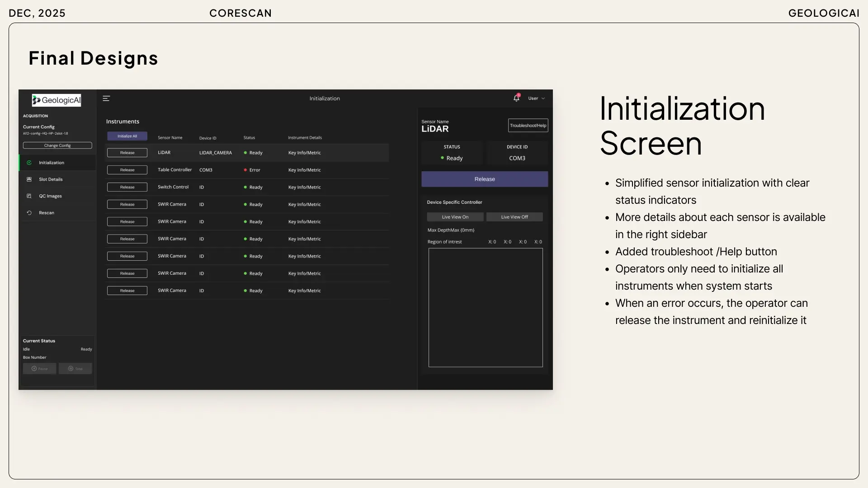
Task: Click the QC Images sidebar icon
Action: [x=29, y=196]
